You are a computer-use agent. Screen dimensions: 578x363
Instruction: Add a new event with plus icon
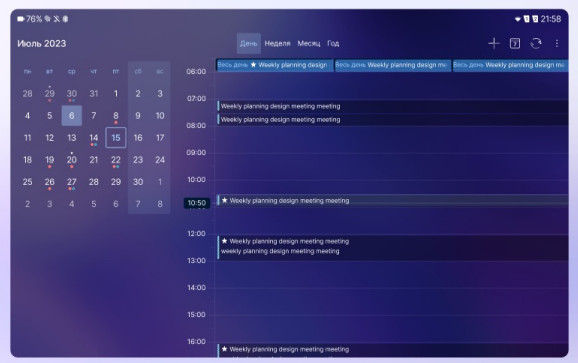point(494,43)
